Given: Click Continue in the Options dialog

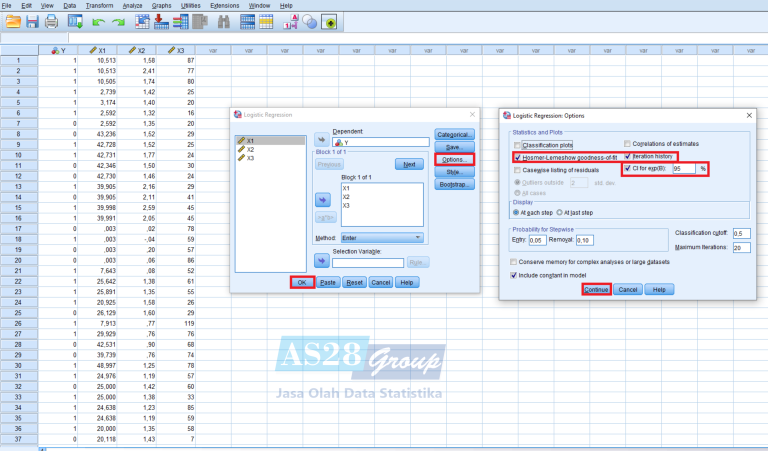Looking at the screenshot, I should click(x=596, y=289).
